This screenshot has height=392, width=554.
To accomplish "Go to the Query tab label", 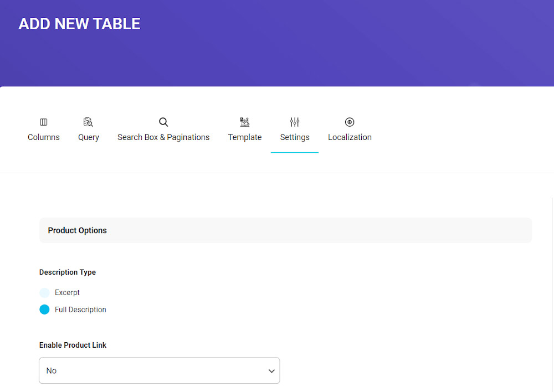I will point(89,137).
